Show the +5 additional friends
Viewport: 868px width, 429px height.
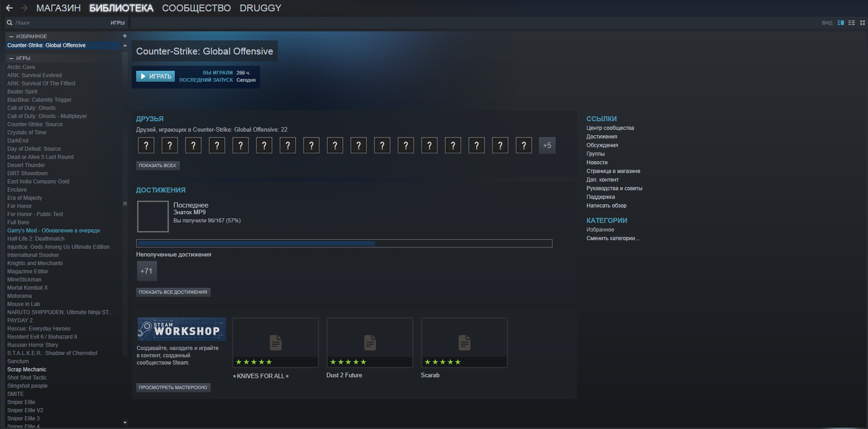click(547, 145)
